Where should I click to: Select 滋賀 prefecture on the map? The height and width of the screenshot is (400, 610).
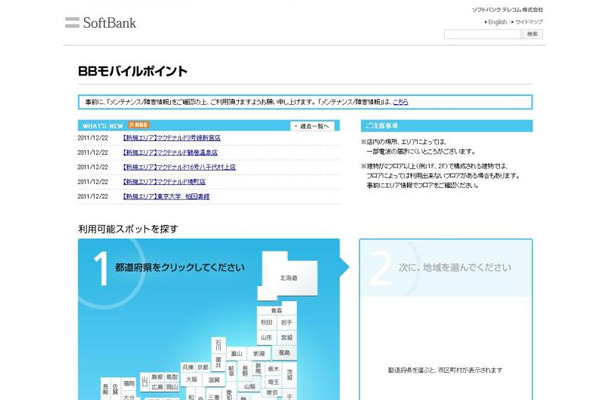(214, 380)
